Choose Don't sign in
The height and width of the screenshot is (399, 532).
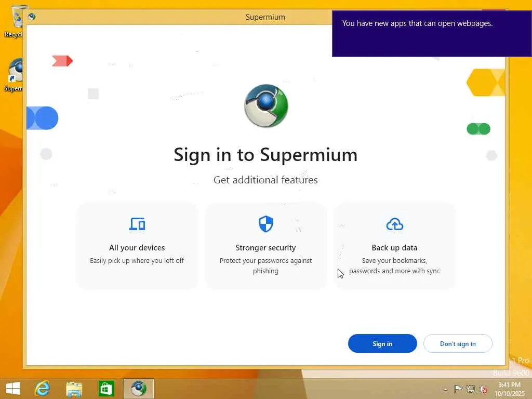pyautogui.click(x=458, y=343)
